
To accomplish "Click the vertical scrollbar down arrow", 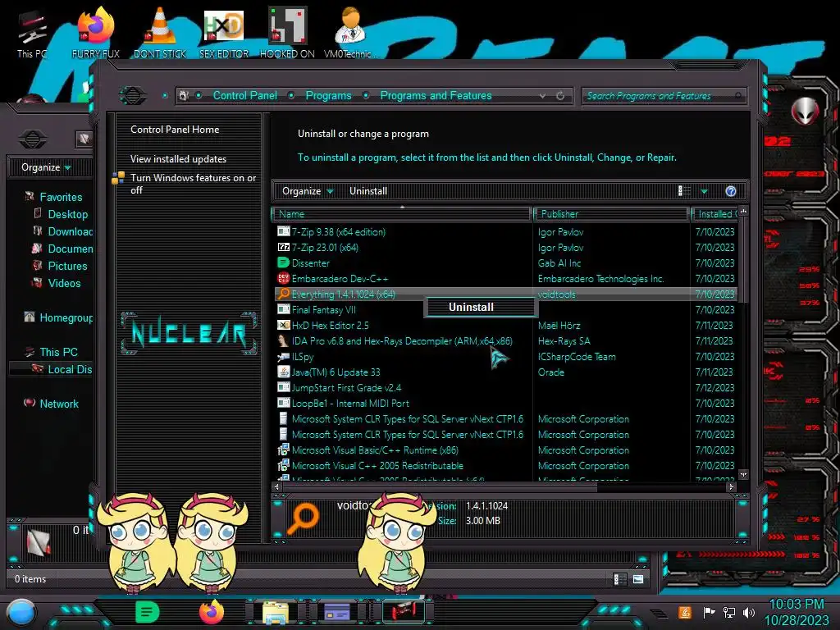I will point(743,475).
